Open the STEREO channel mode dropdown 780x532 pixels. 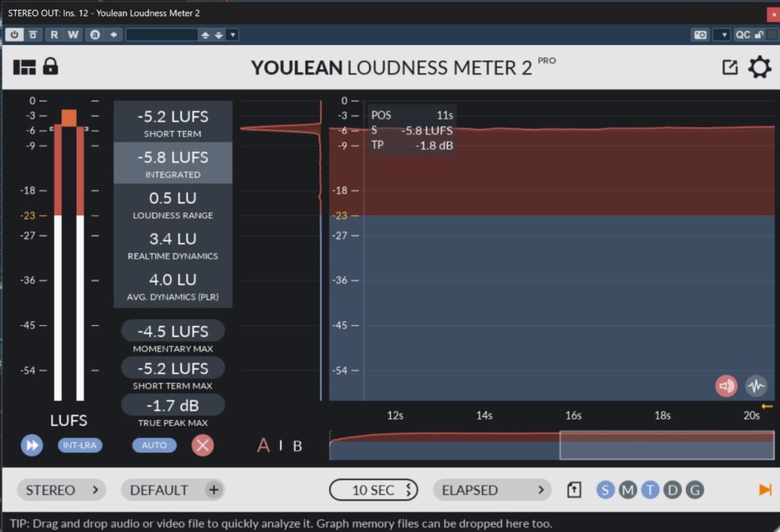coord(62,490)
